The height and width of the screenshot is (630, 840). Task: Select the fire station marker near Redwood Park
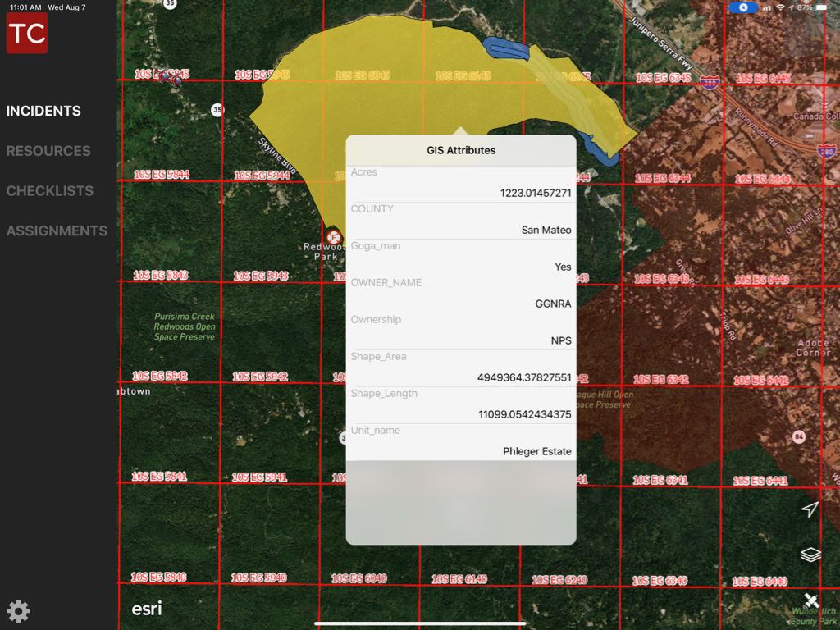[333, 237]
